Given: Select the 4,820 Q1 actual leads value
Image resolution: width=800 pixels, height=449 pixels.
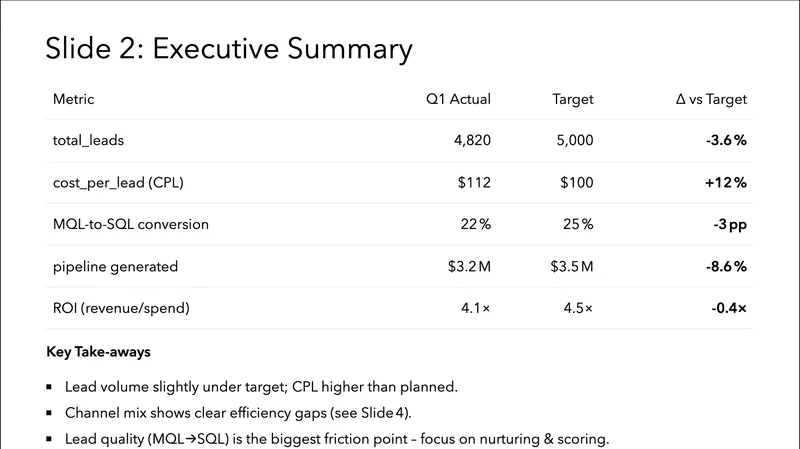Looking at the screenshot, I should (x=472, y=141).
